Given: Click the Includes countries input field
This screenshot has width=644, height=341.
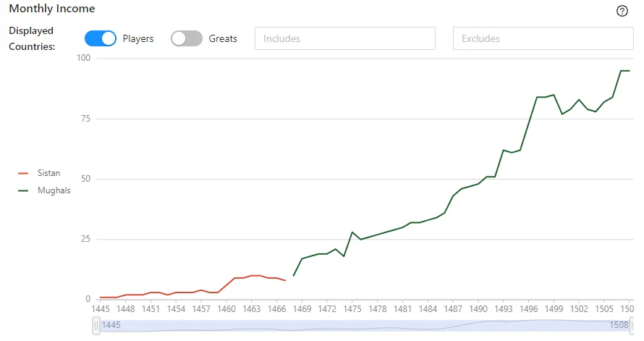Looking at the screenshot, I should pos(344,38).
